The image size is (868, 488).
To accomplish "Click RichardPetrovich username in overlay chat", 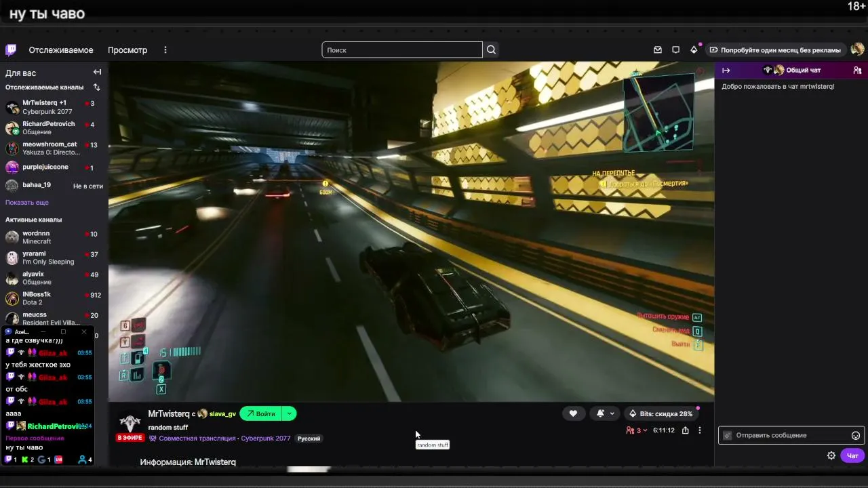I will (56, 426).
